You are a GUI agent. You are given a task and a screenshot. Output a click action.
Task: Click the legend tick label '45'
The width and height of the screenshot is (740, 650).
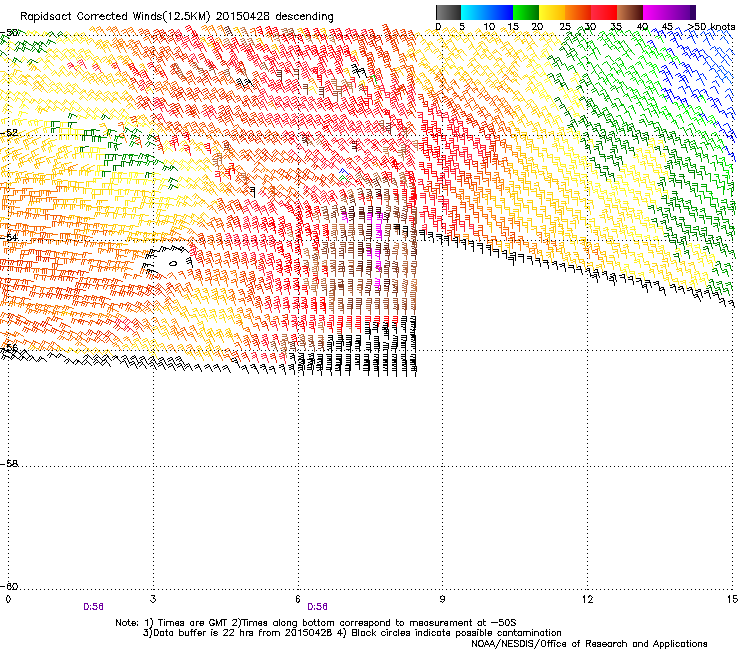[x=667, y=27]
